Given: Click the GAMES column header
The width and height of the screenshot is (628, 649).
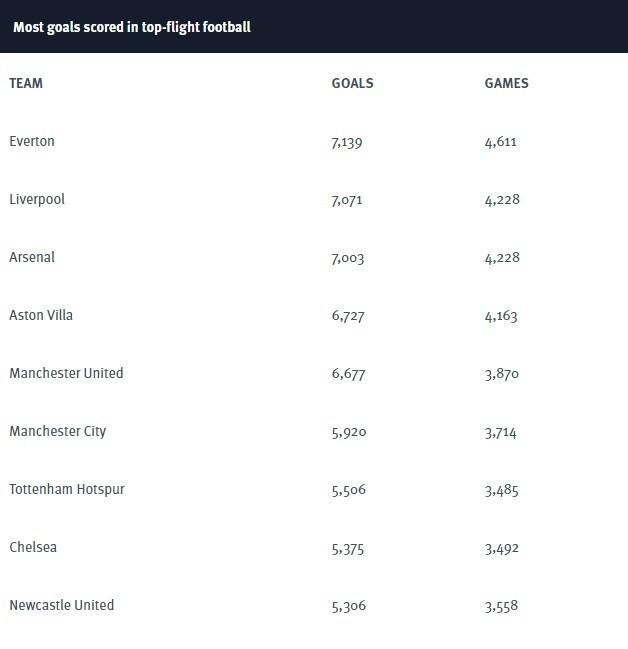Looking at the screenshot, I should pyautogui.click(x=506, y=83).
